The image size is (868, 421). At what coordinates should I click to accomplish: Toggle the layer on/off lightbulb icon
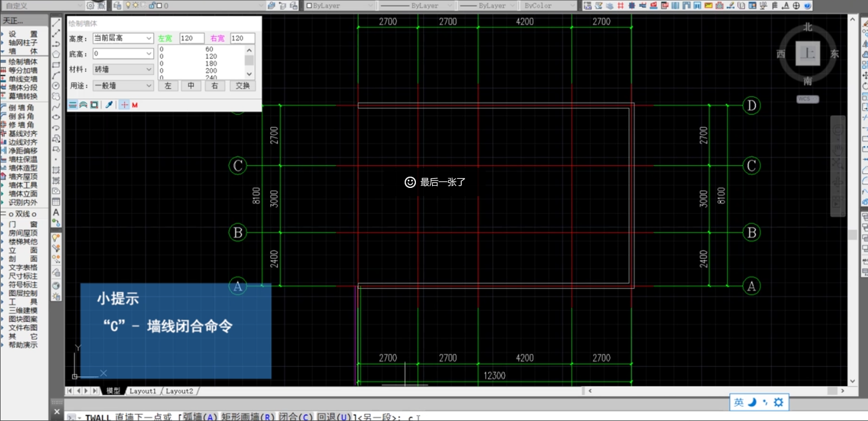(128, 6)
